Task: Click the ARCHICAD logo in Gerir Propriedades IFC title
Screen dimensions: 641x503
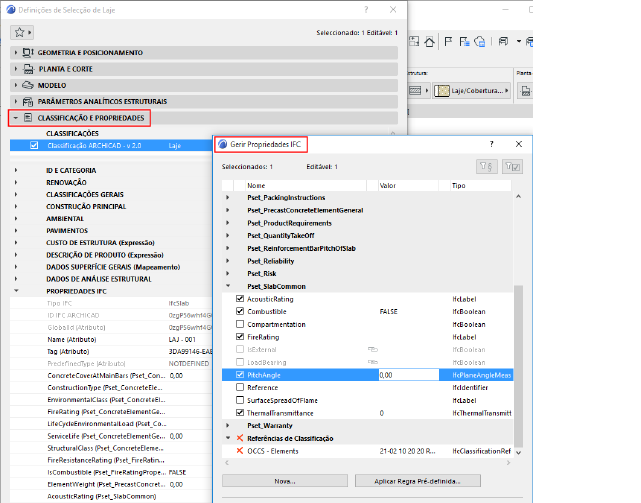Action: [222, 144]
